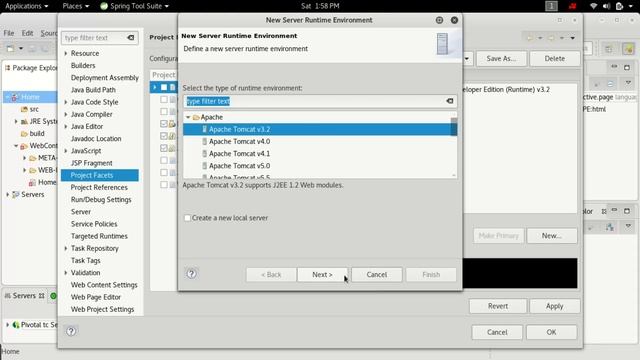Image resolution: width=640 pixels, height=360 pixels.
Task: Enable Create a new local server
Action: pyautogui.click(x=187, y=218)
